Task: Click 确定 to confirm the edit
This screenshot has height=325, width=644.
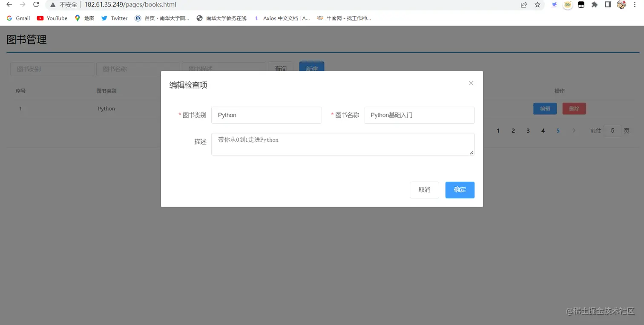Action: pyautogui.click(x=460, y=190)
